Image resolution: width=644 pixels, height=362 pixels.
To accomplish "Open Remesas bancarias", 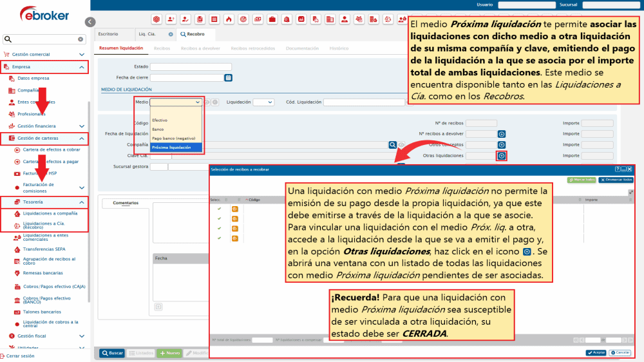I will pyautogui.click(x=43, y=273).
